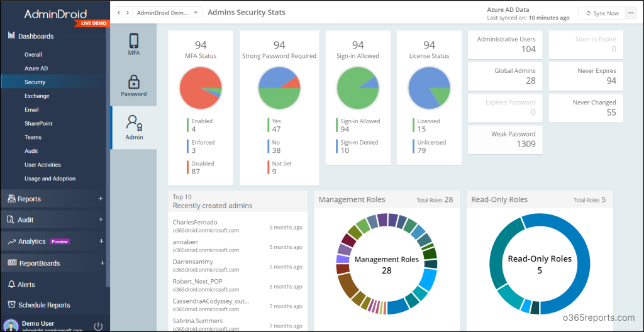Screen dimensions: 644x332
Task: Click the MFA Enforced 3 legend
Action: [x=201, y=147]
